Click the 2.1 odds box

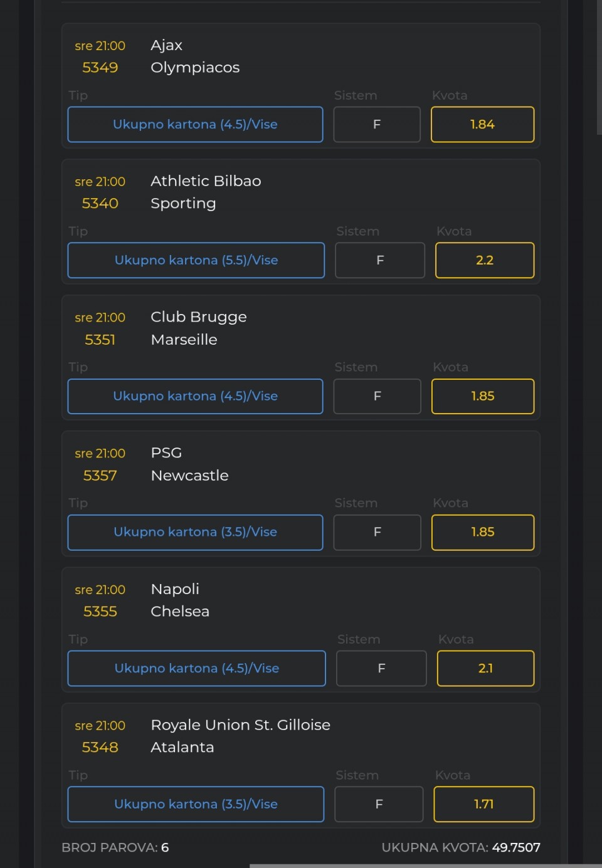coord(485,668)
